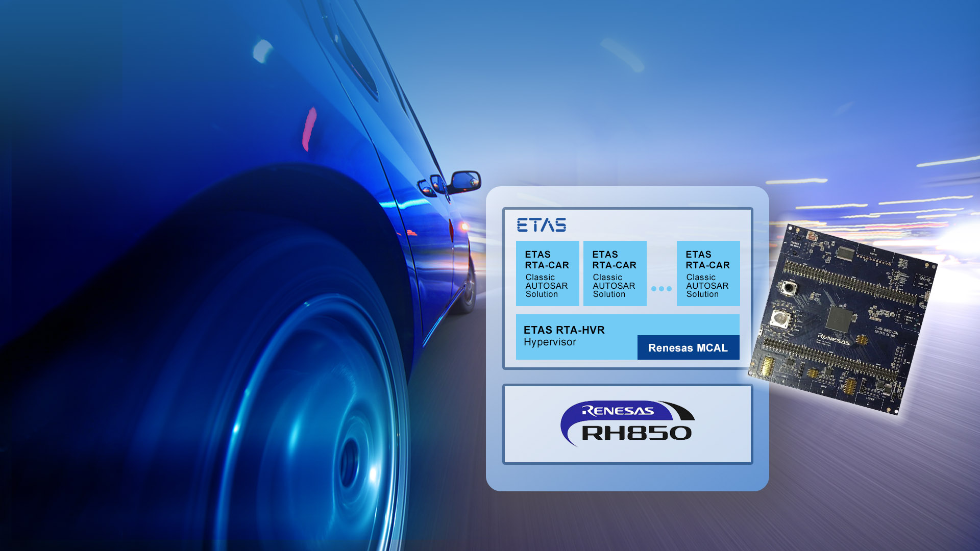Click the Renesas evaluation board image
This screenshot has height=551, width=980.
pos(842,319)
